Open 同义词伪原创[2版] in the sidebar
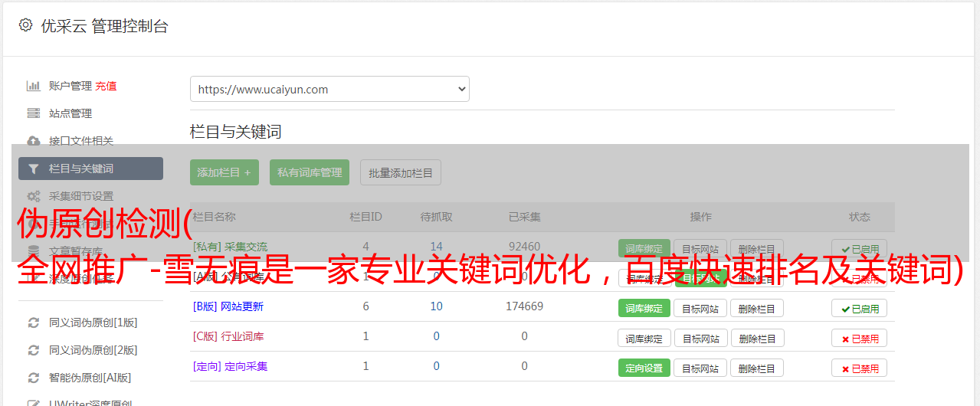Viewport: 980px width, 406px height. click(x=93, y=350)
